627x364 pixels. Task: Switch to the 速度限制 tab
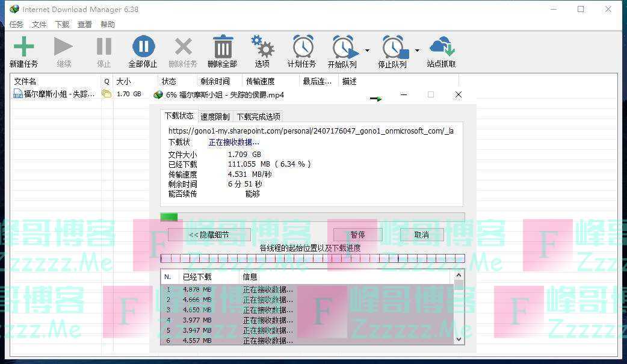coord(215,117)
